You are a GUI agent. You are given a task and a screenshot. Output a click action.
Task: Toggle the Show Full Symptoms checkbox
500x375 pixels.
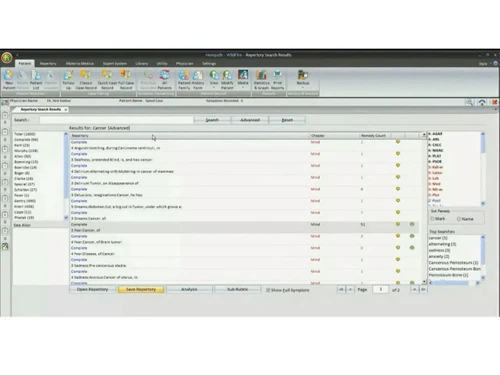pos(268,290)
